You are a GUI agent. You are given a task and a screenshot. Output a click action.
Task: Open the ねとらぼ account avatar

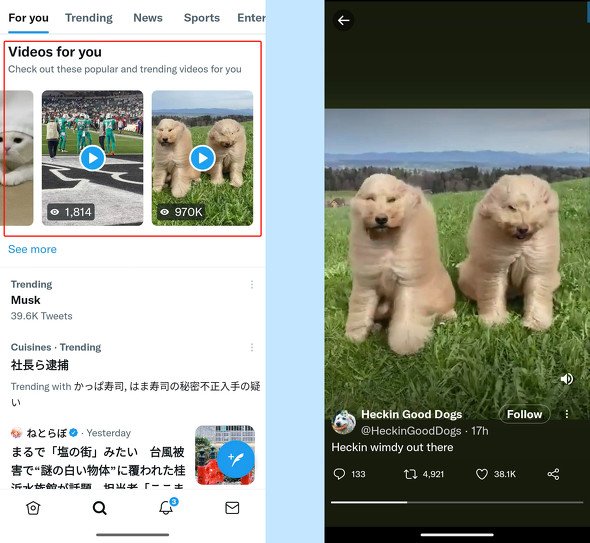click(17, 433)
